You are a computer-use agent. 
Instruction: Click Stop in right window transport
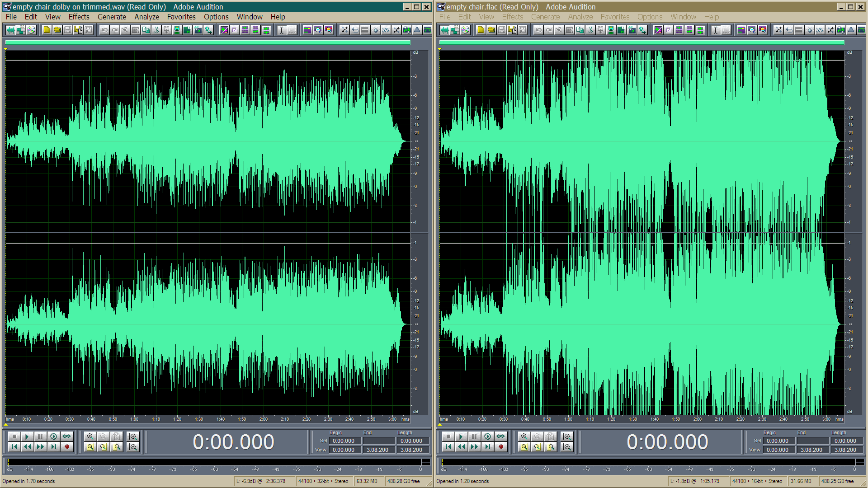click(448, 436)
